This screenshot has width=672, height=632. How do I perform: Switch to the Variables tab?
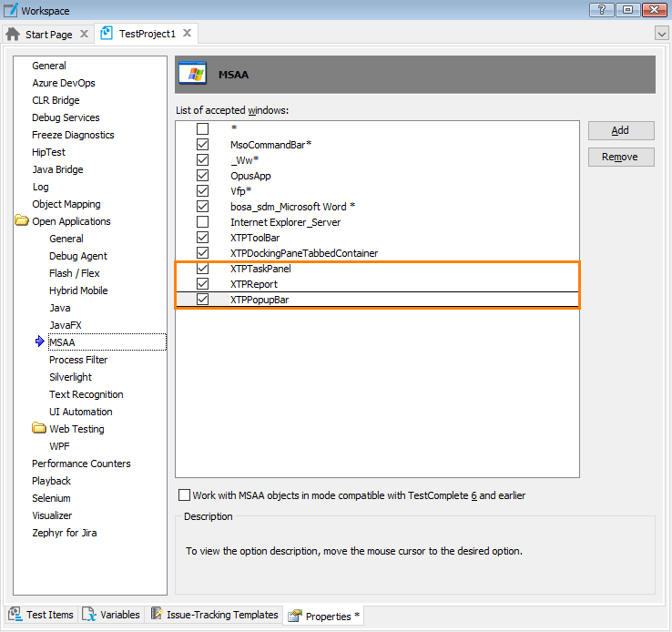click(119, 615)
